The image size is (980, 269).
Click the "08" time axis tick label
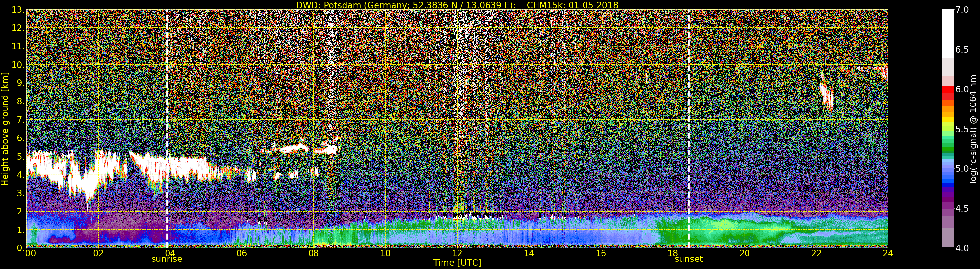click(x=313, y=253)
